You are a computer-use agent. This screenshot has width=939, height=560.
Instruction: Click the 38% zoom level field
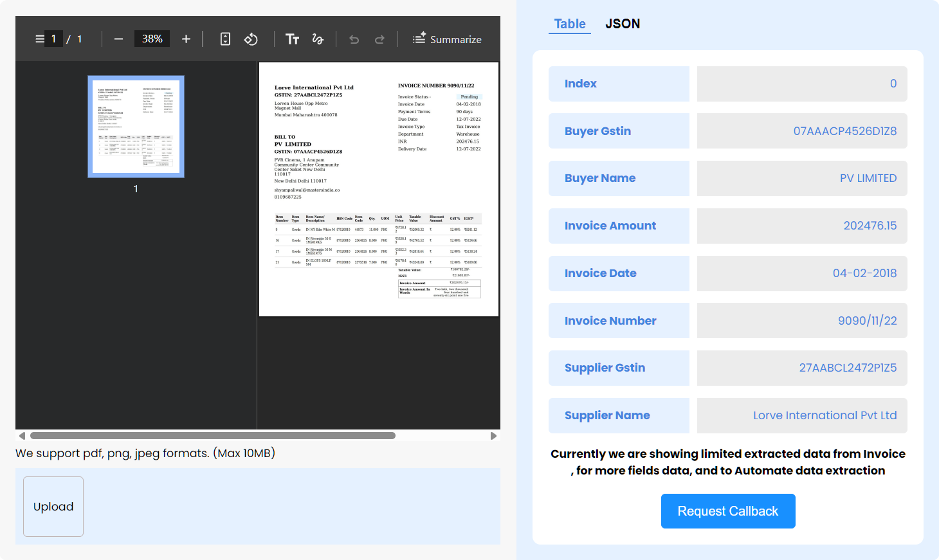(152, 39)
